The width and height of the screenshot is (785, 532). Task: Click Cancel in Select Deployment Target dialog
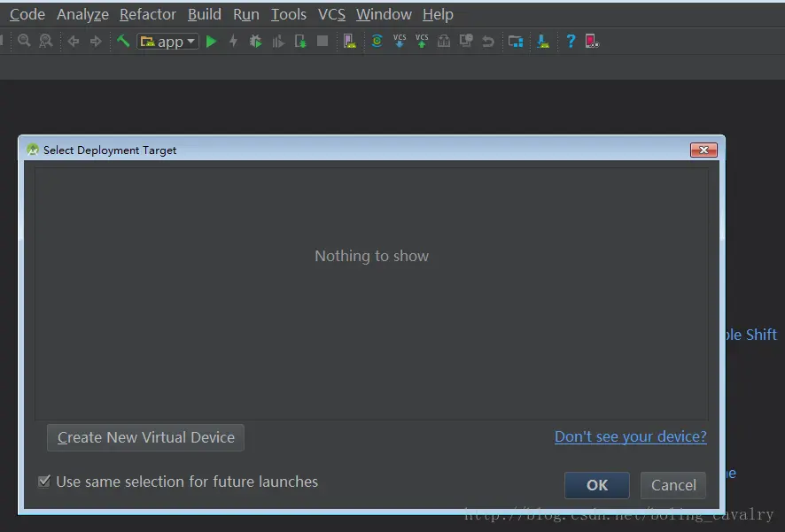(673, 485)
